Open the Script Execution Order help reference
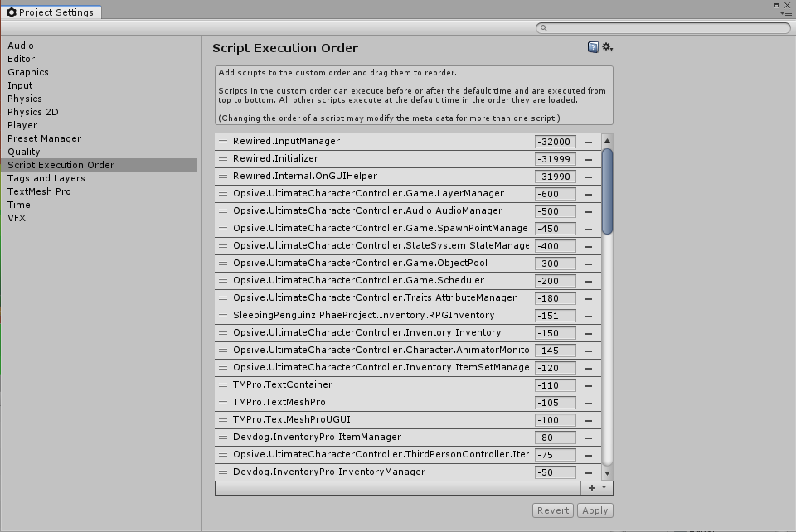Screen dimensions: 796x532 [x=593, y=47]
